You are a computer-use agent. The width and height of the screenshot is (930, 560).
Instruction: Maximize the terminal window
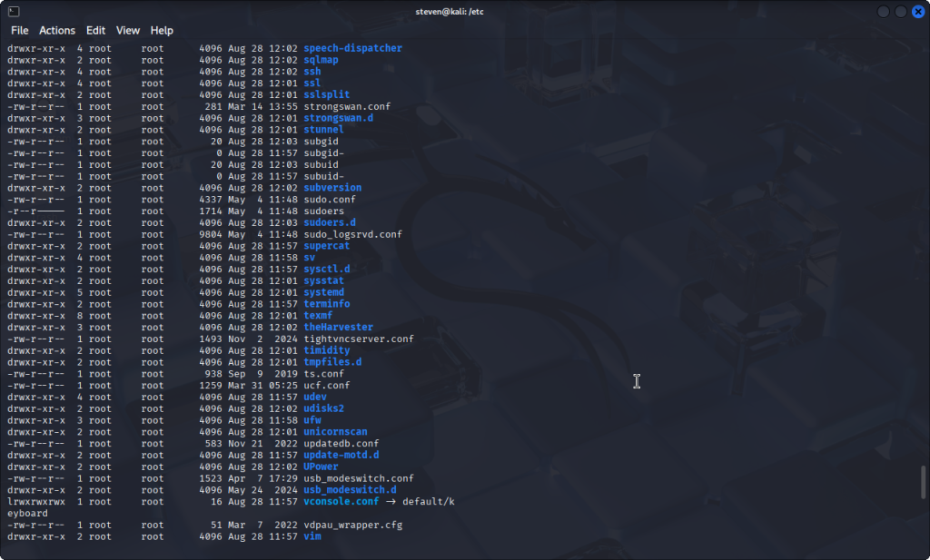coord(900,11)
